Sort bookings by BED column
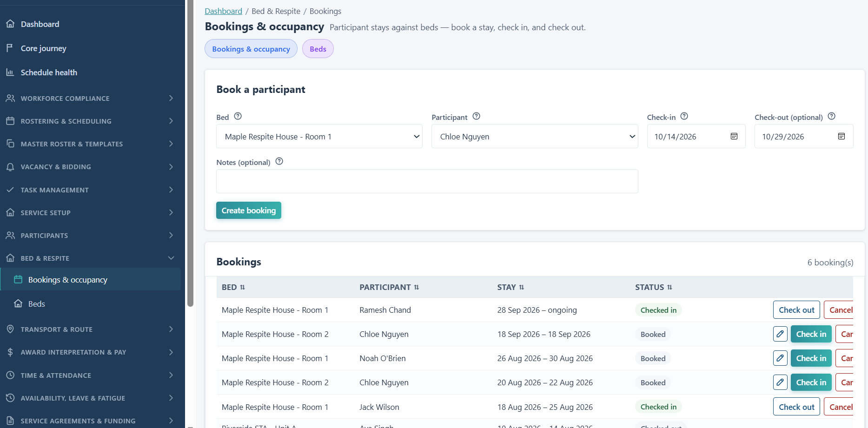868x428 pixels. [x=233, y=287]
